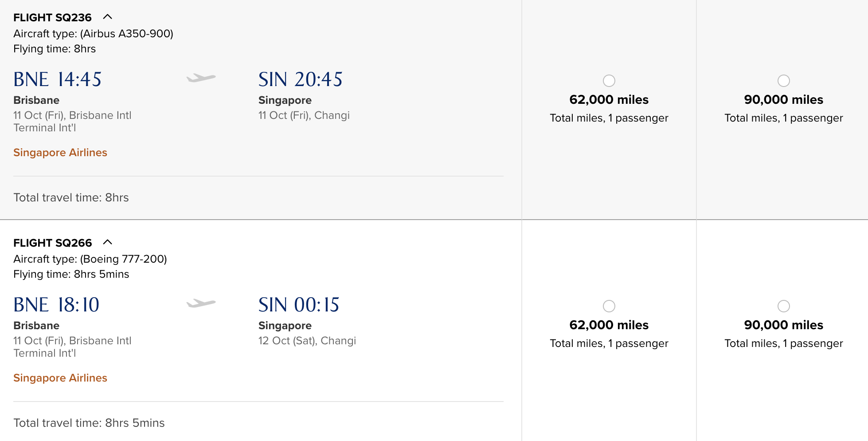Select 62,000 miles radio for flight SQ236
868x441 pixels.
[609, 81]
